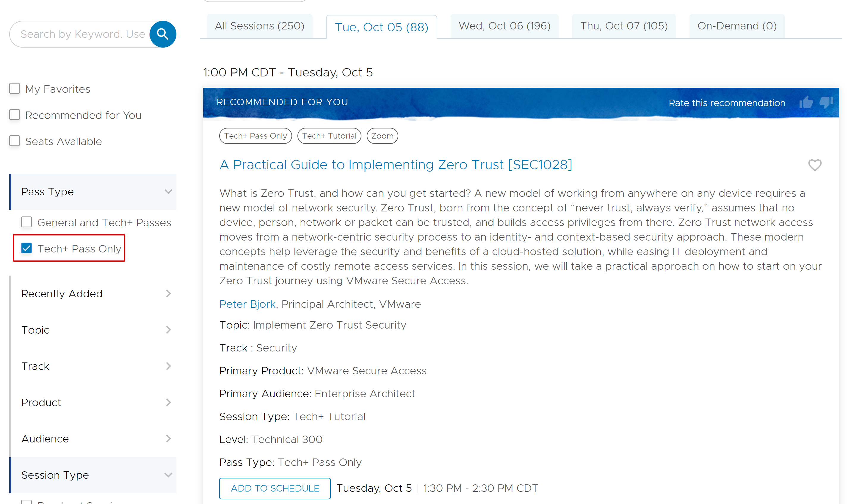
Task: Tick the General and Tech+ Passes checkbox
Action: [26, 222]
